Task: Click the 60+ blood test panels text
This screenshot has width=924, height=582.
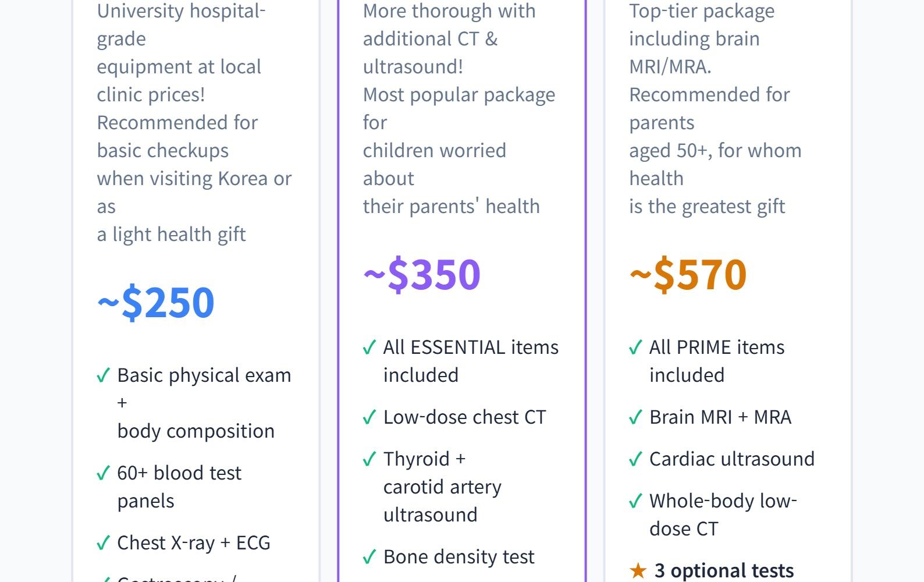Action: pos(179,487)
